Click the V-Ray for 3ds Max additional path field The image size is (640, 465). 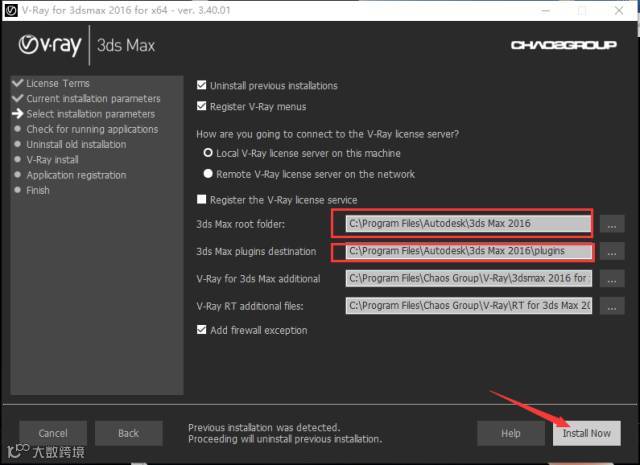pos(468,278)
